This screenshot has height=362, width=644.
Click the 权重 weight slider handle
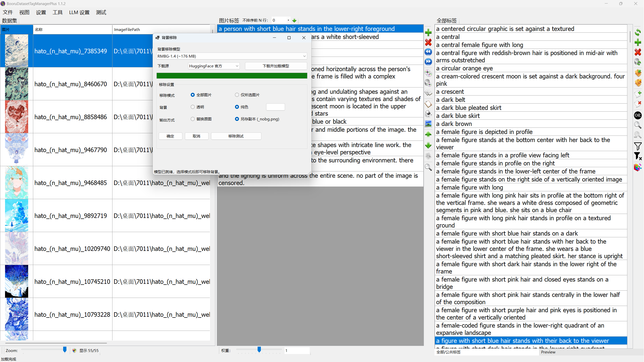(259, 349)
